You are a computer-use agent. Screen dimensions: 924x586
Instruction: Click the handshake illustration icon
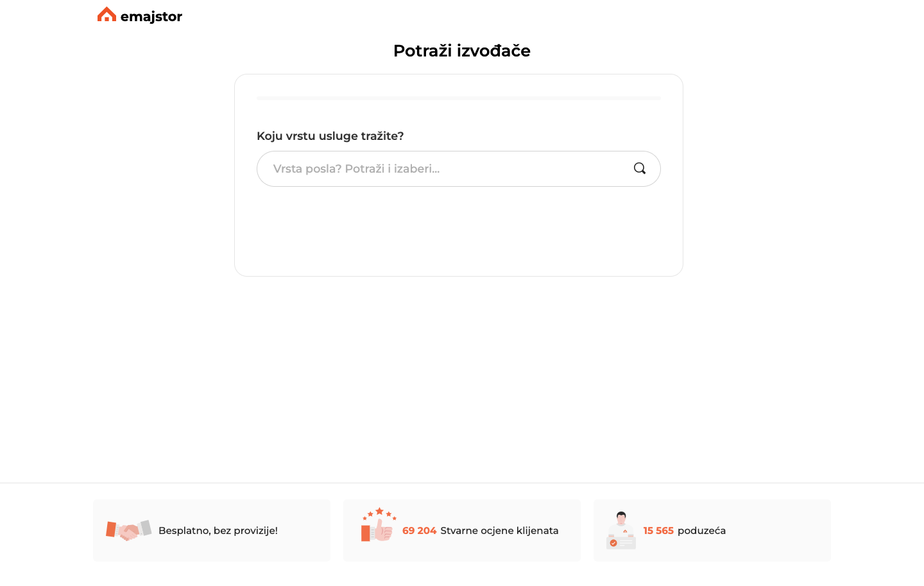[128, 531]
